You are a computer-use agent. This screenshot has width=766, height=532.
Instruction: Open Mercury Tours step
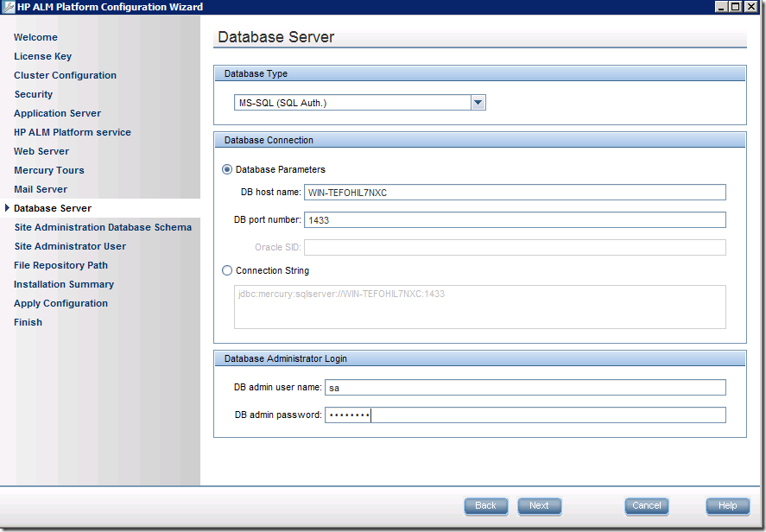(x=49, y=170)
